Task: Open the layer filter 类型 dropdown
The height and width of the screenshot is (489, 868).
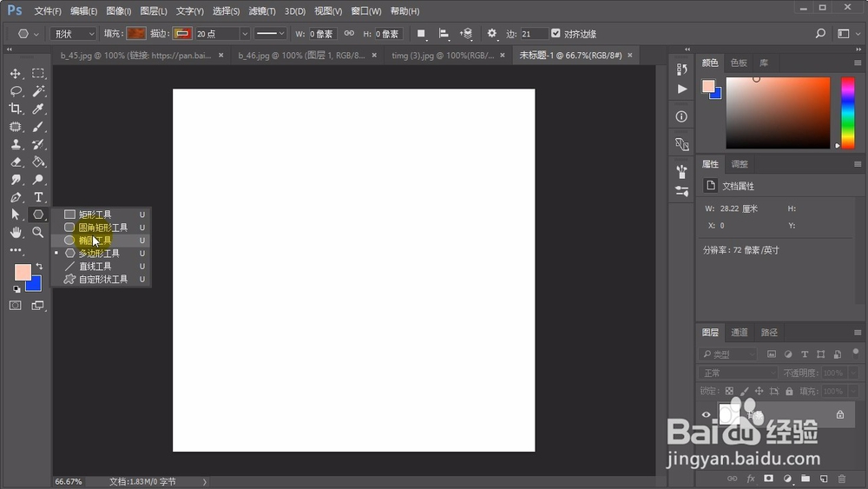Action: tap(728, 354)
